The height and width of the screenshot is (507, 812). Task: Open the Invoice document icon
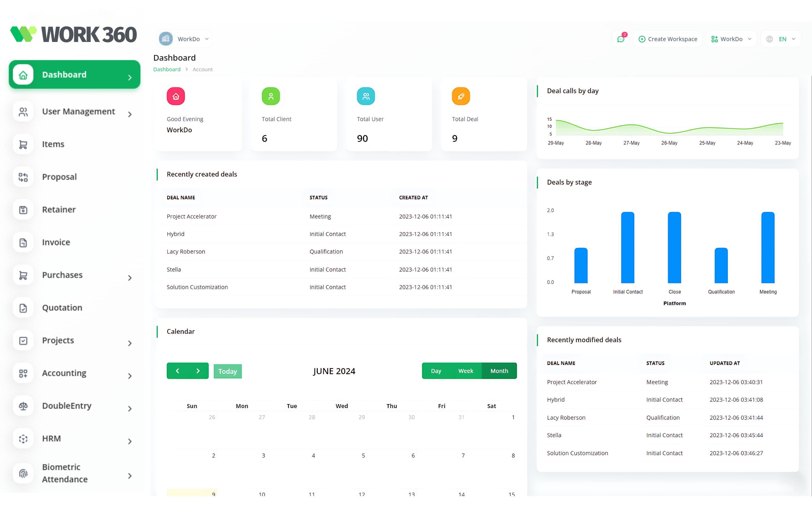[23, 243]
